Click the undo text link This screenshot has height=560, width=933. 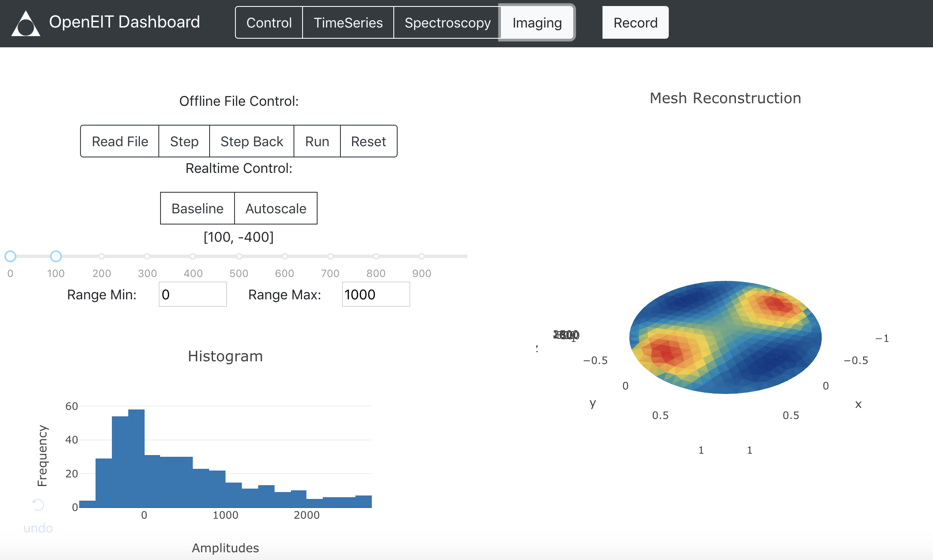(x=38, y=528)
